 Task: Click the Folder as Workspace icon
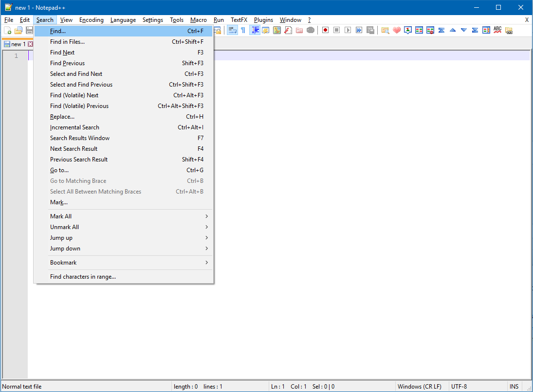tap(299, 30)
